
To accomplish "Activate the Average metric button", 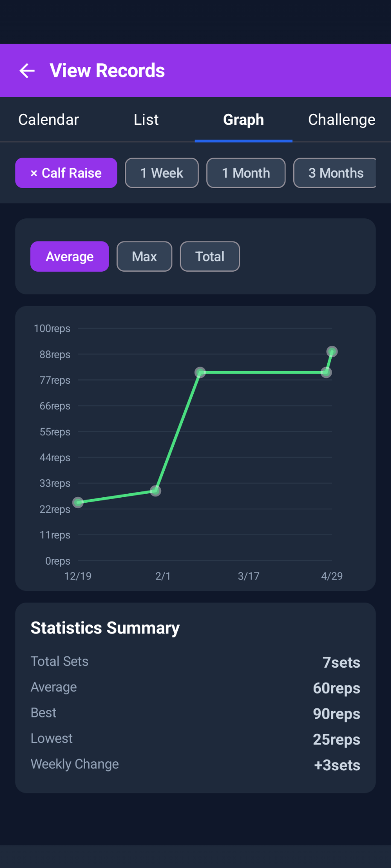I will (70, 256).
